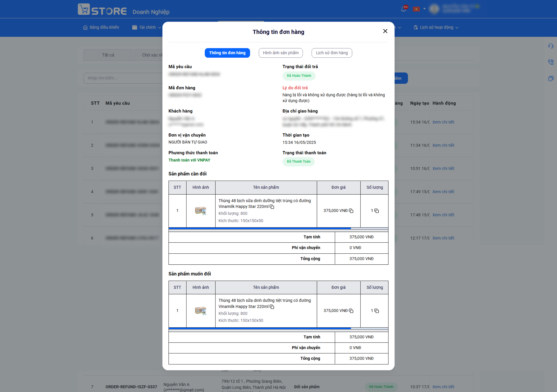Copy quantity in Sản phẩm cần đổi table
Image resolution: width=557 pixels, height=392 pixels.
click(x=377, y=211)
